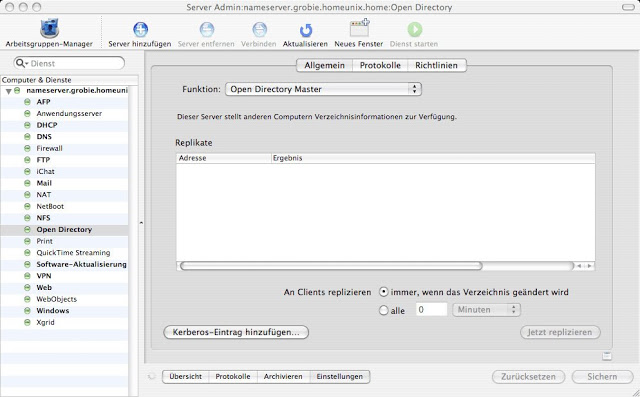Collapse the nameserver.grobie.homeunix tree node
Viewport: 640px width, 397px height.
point(8,91)
